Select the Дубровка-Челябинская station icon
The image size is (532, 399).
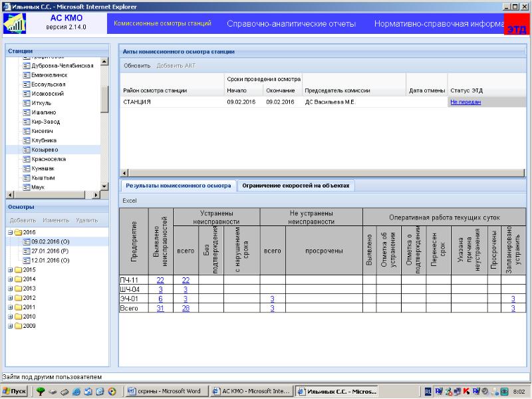click(27, 66)
